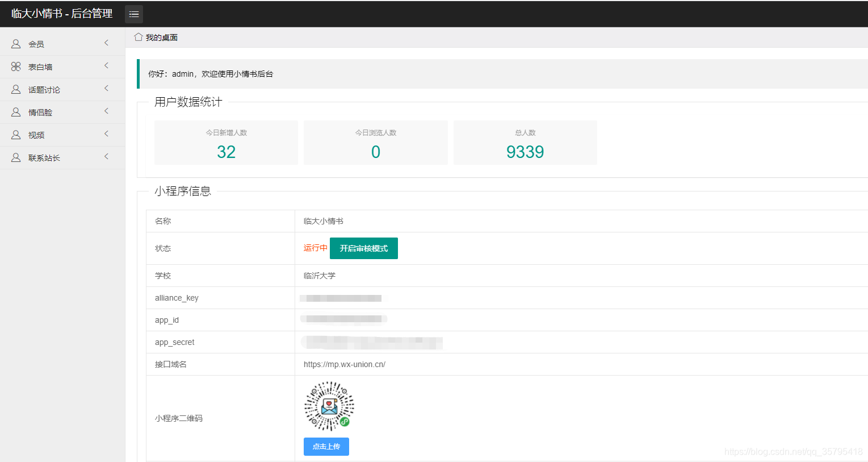Click the 临大小情书 name value in table
The image size is (868, 462).
click(324, 221)
